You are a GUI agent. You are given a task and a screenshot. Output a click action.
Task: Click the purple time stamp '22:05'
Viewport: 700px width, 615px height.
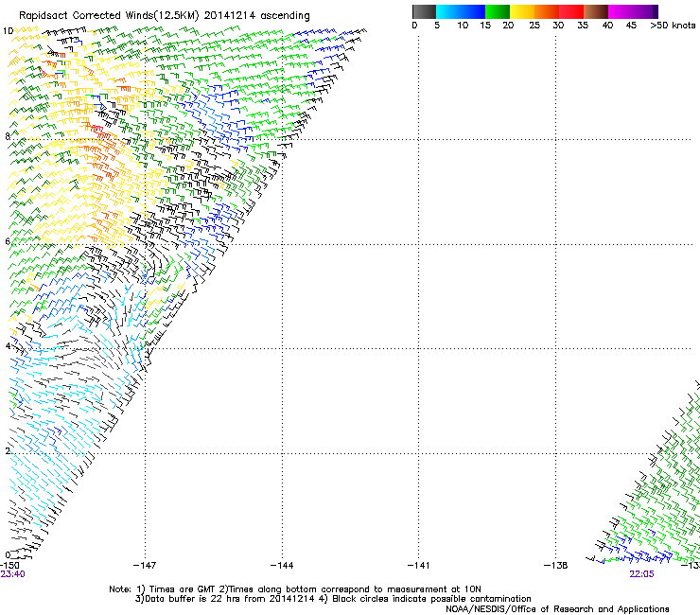tap(641, 574)
